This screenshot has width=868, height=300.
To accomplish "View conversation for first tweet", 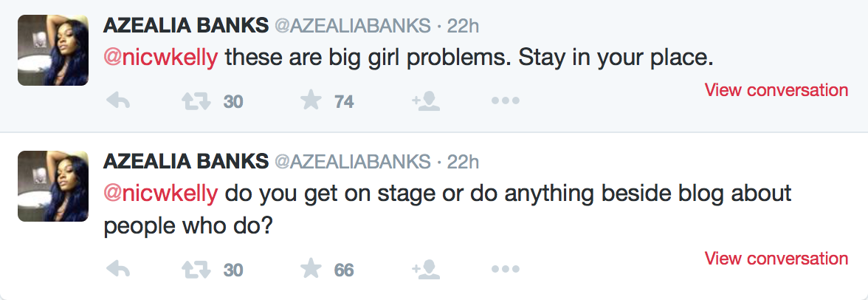I will (776, 90).
